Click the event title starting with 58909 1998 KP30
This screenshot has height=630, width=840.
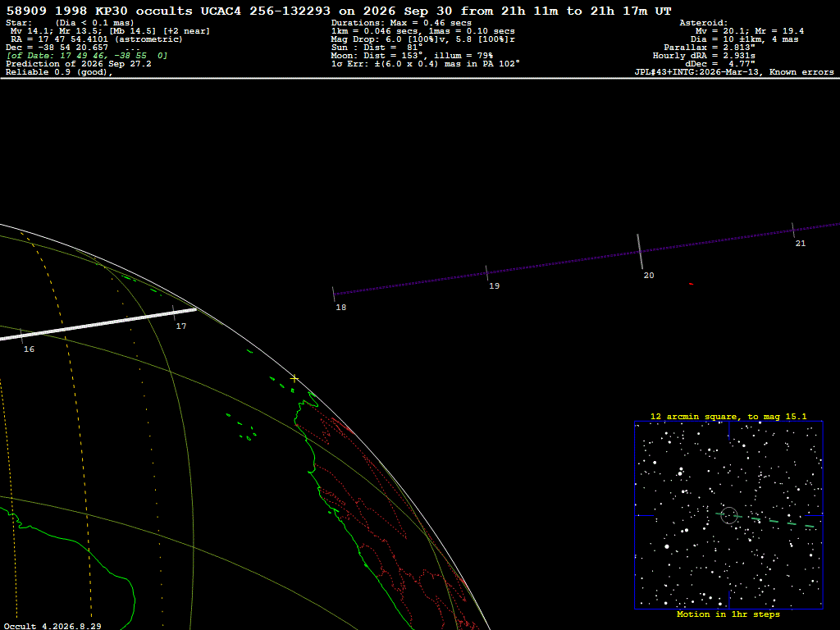pyautogui.click(x=339, y=11)
